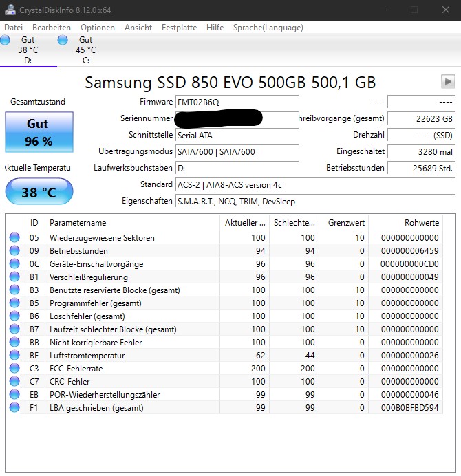This screenshot has width=461, height=476.
Task: Click the Eigenschaften field with S.M.A.R.T.
Action: click(x=316, y=201)
